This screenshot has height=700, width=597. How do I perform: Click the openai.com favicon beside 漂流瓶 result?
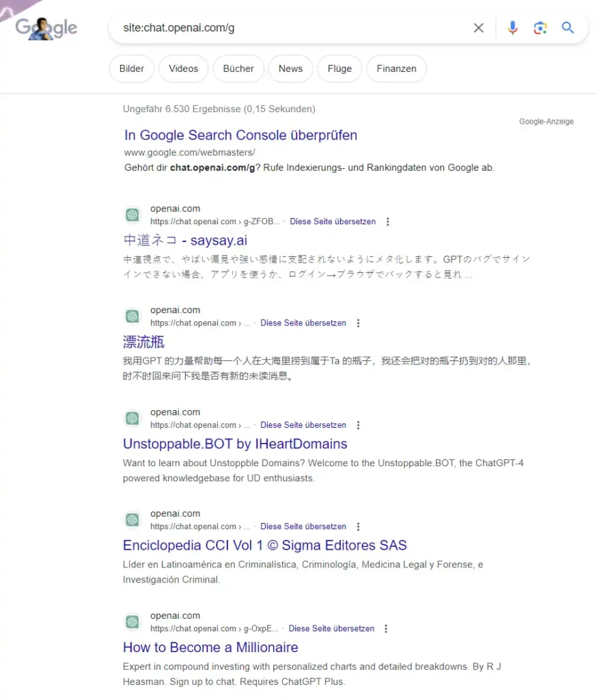coord(132,316)
